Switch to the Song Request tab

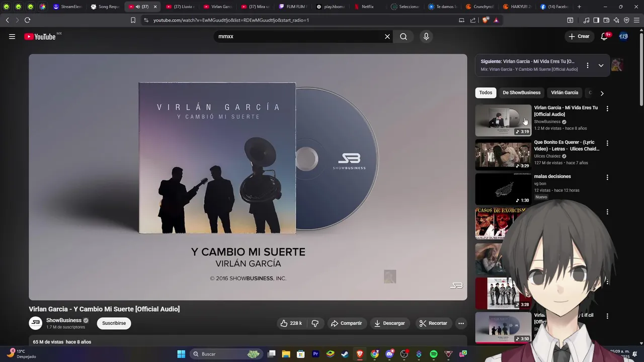(x=105, y=7)
